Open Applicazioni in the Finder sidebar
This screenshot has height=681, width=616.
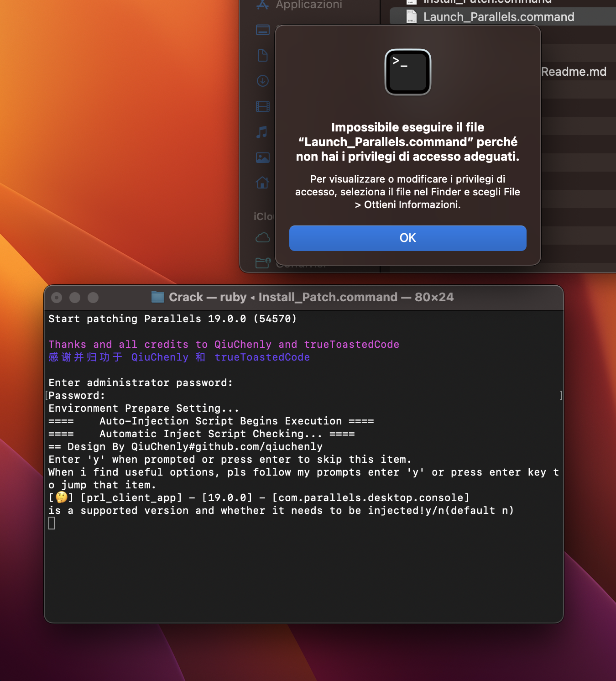coord(309,5)
